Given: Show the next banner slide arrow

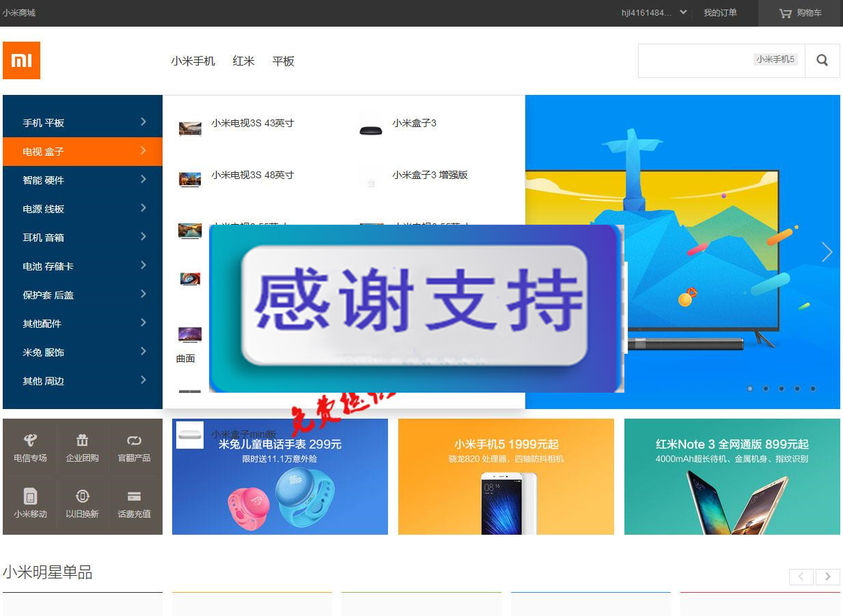Looking at the screenshot, I should tap(827, 252).
